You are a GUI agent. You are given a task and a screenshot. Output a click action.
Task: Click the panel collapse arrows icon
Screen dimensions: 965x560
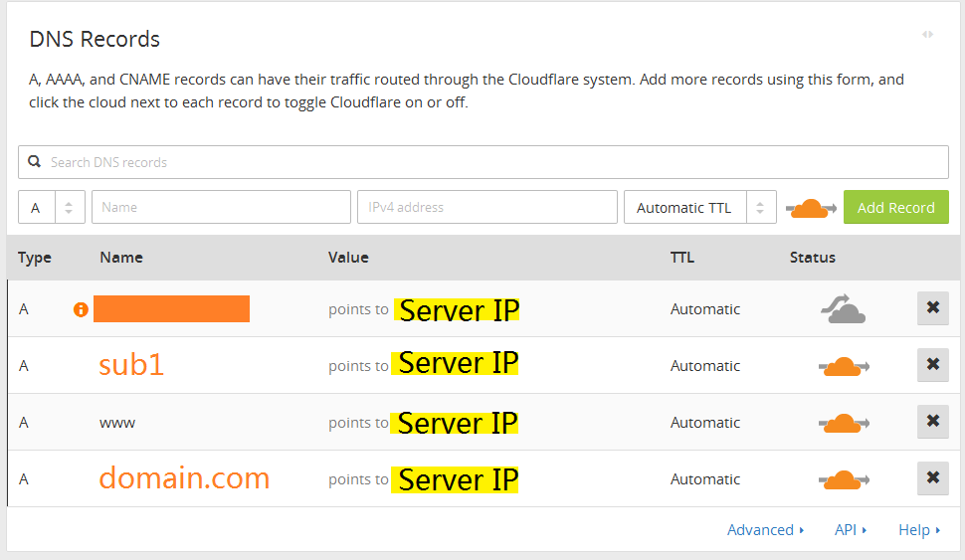coord(927,35)
